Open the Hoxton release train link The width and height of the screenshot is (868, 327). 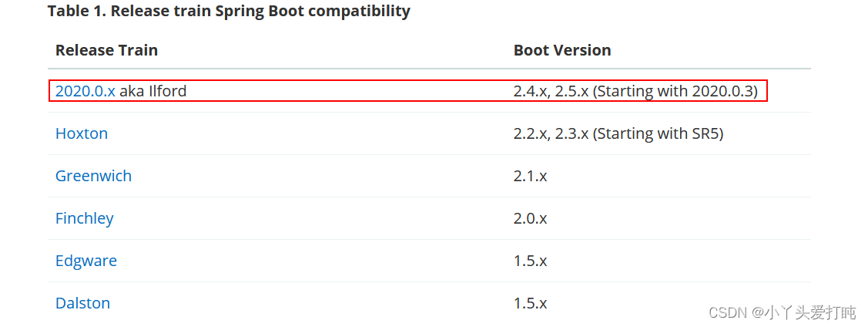pyautogui.click(x=82, y=133)
